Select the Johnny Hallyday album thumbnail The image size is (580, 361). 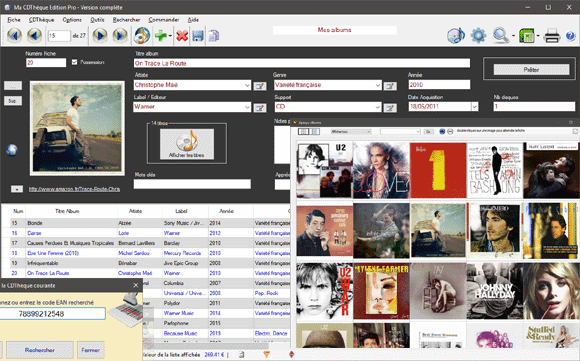tap(495, 291)
